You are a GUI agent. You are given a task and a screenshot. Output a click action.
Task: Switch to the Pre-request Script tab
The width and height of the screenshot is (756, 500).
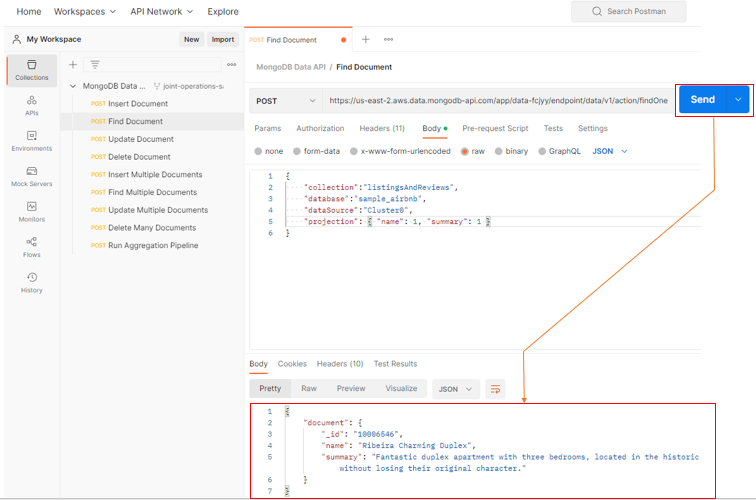[495, 129]
